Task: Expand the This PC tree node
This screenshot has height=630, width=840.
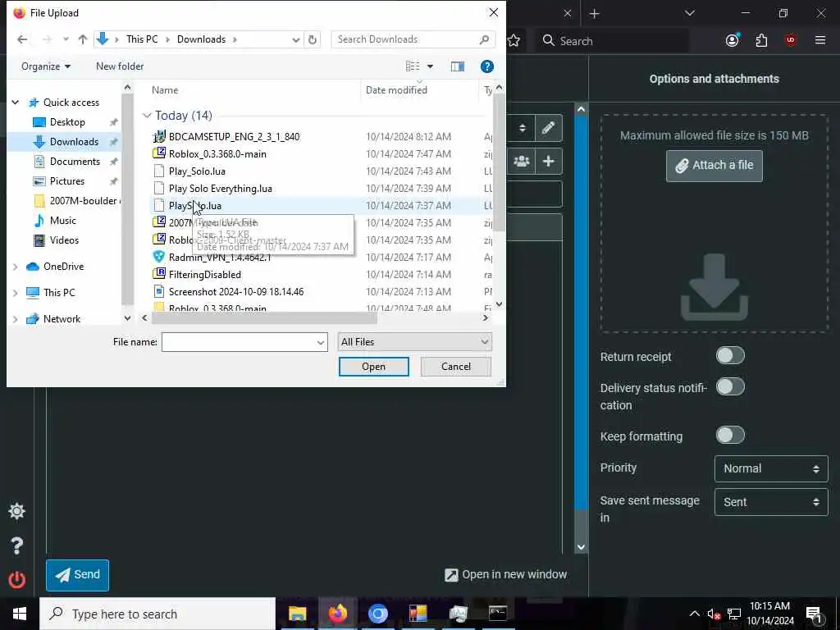Action: pyautogui.click(x=16, y=293)
